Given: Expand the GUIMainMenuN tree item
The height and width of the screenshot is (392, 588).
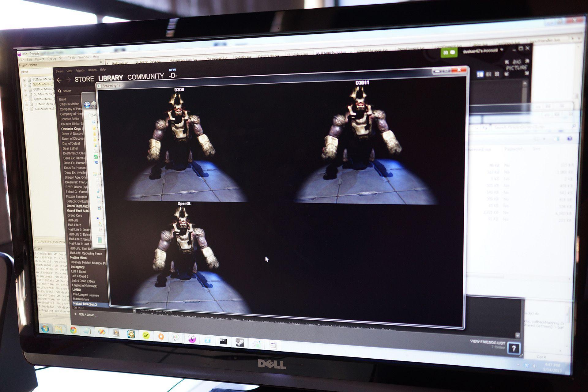Looking at the screenshot, I should (x=27, y=109).
